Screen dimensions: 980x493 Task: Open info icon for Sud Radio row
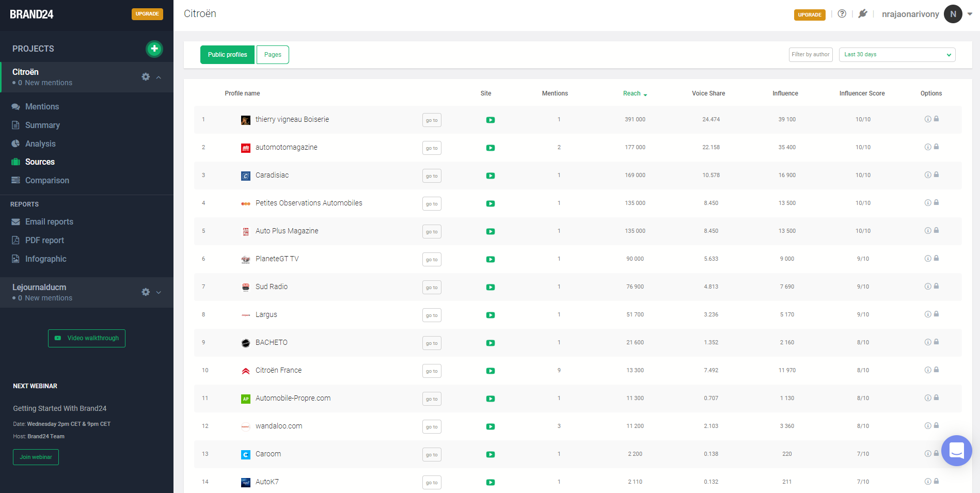(928, 287)
